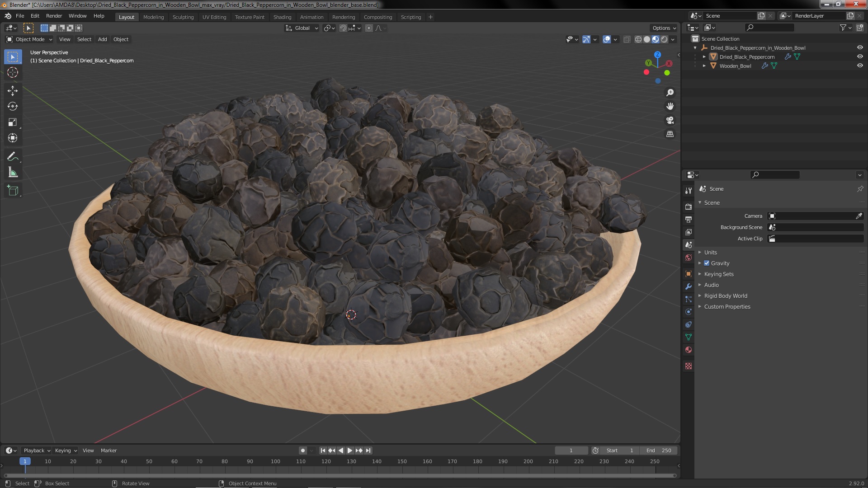Select the Rotate tool
This screenshot has width=868, height=488.
point(13,107)
